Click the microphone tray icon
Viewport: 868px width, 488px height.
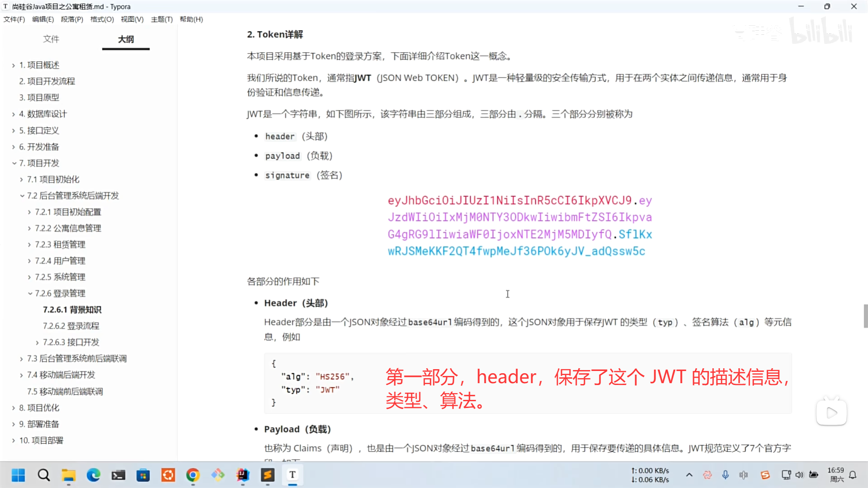click(726, 475)
